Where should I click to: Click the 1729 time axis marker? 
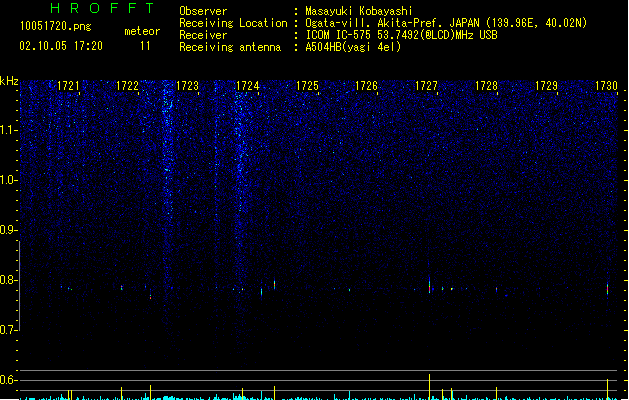[546, 86]
